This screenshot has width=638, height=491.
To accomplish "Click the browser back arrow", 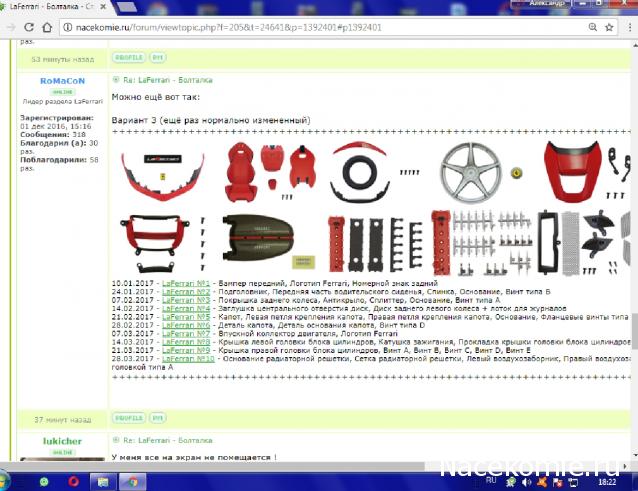I will pos(13,27).
